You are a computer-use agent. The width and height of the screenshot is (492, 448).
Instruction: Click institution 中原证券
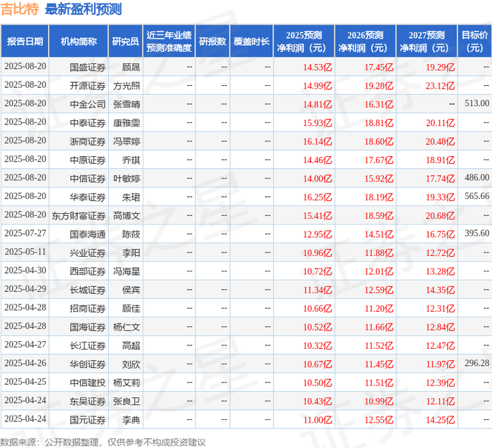(x=88, y=160)
